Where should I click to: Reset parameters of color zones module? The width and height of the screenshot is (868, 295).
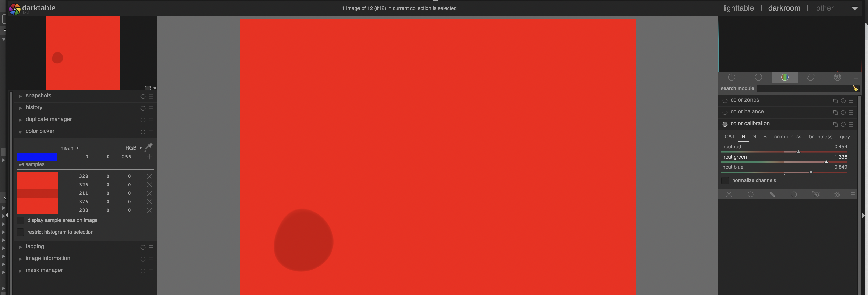tap(843, 100)
